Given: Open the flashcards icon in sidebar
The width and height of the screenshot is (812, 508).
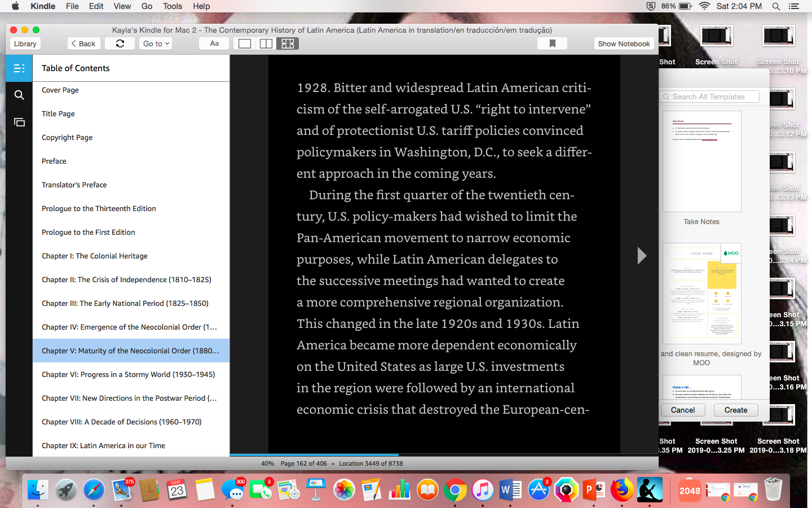Looking at the screenshot, I should tap(19, 122).
